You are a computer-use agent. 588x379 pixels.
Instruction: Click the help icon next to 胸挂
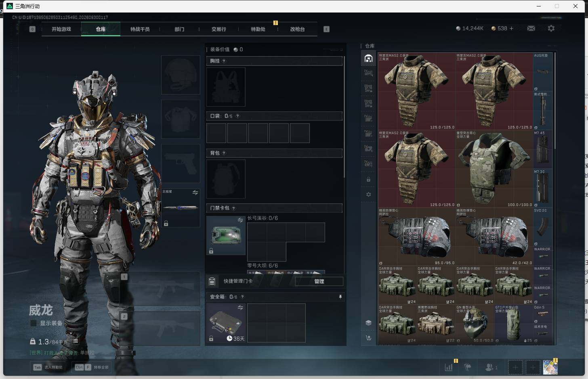click(224, 61)
